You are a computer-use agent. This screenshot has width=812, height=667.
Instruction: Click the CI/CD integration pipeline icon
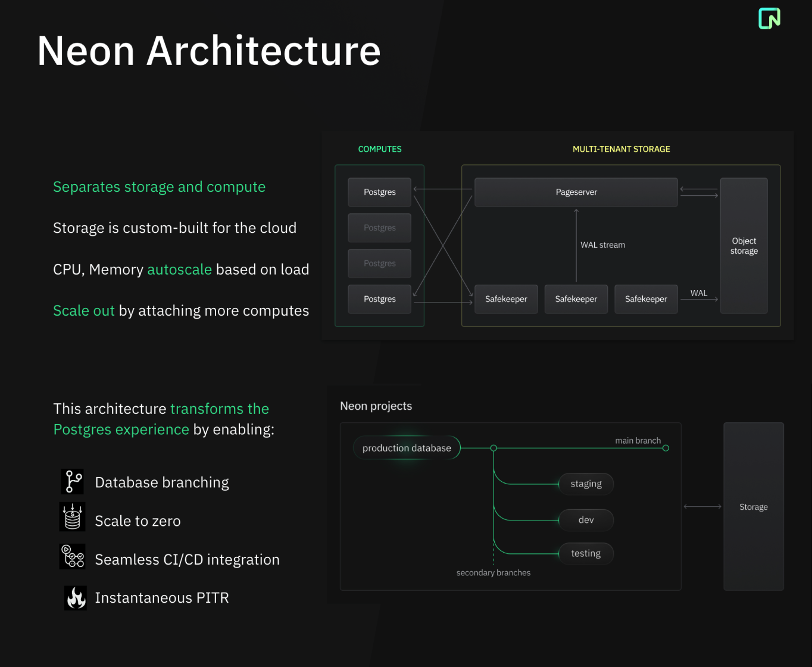point(73,556)
